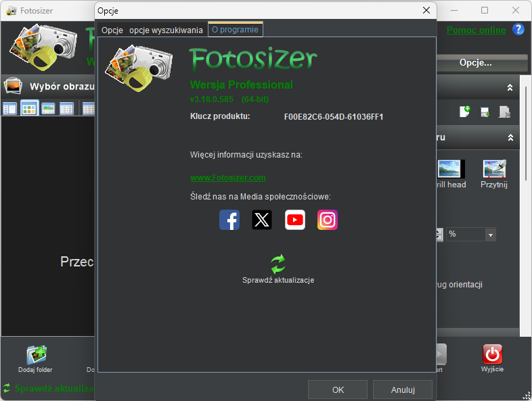This screenshot has height=401, width=532.
Task: Click Fotosizer camera logo in main window header
Action: click(x=43, y=47)
